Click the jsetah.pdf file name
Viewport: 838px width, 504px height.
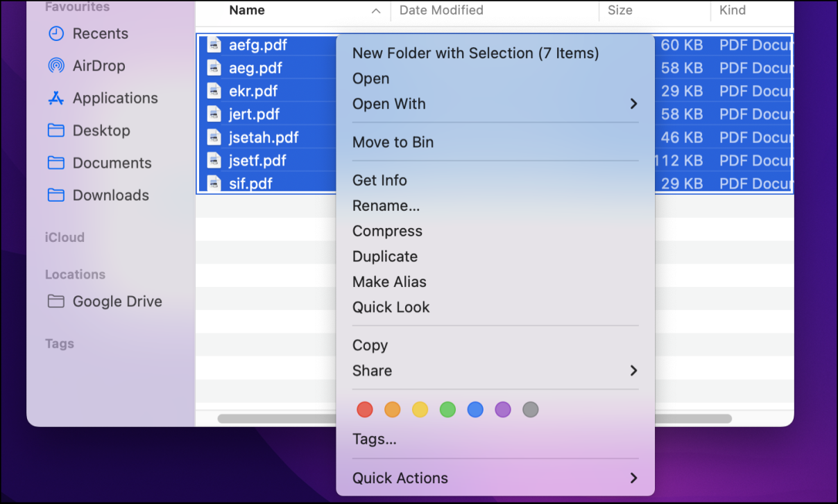click(x=264, y=137)
